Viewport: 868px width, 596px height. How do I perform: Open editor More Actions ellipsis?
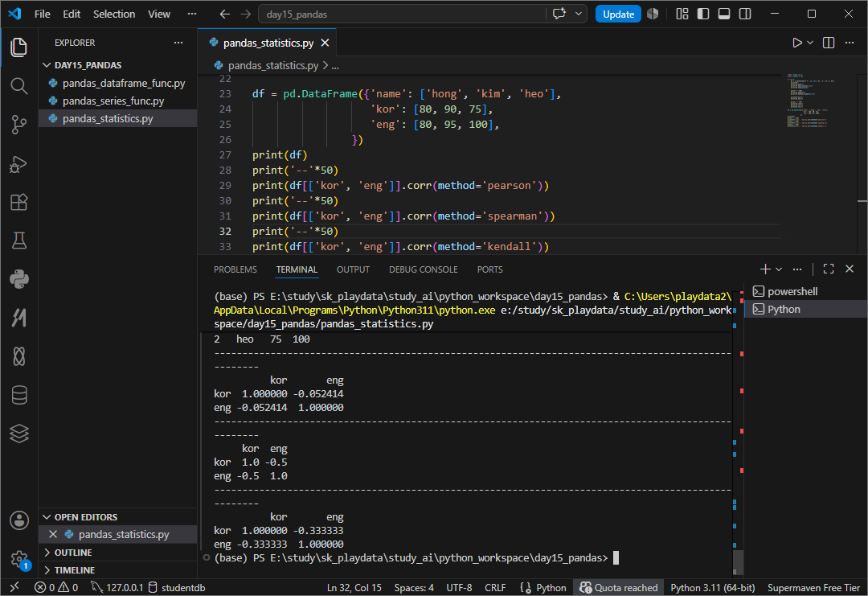tap(850, 43)
